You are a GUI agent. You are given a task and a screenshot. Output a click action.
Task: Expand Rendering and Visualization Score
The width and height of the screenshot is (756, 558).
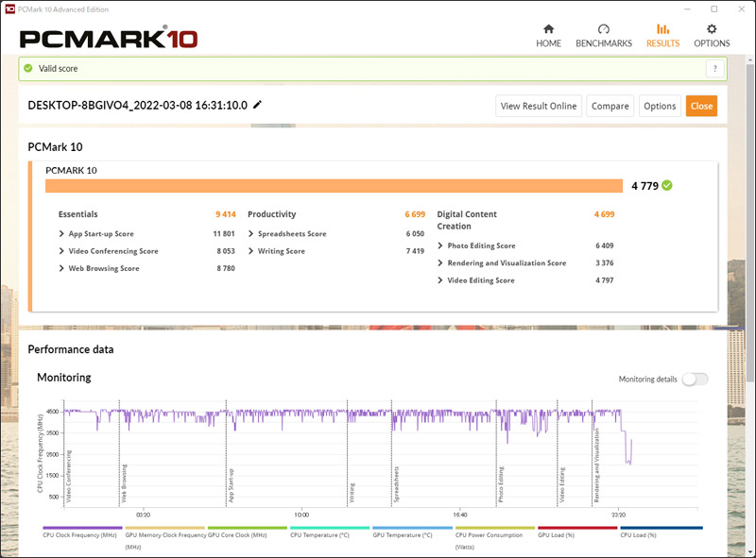(x=440, y=263)
